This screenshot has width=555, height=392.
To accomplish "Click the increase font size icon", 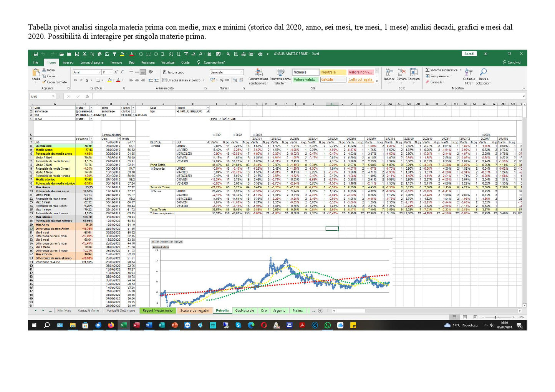I will [x=116, y=72].
